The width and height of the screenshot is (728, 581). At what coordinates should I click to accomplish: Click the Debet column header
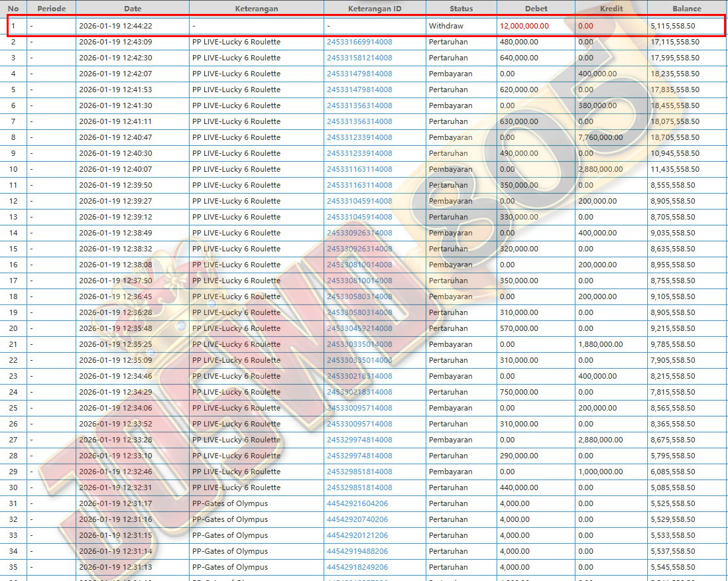tap(536, 9)
